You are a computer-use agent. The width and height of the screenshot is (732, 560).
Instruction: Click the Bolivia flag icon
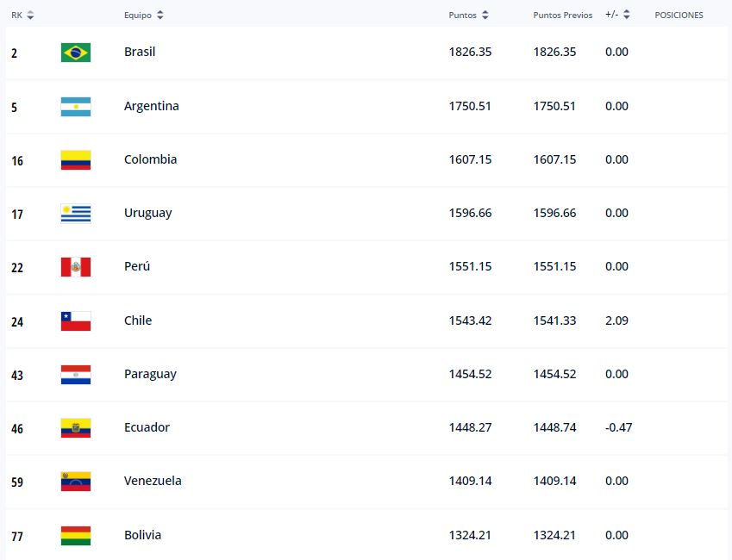click(x=76, y=536)
